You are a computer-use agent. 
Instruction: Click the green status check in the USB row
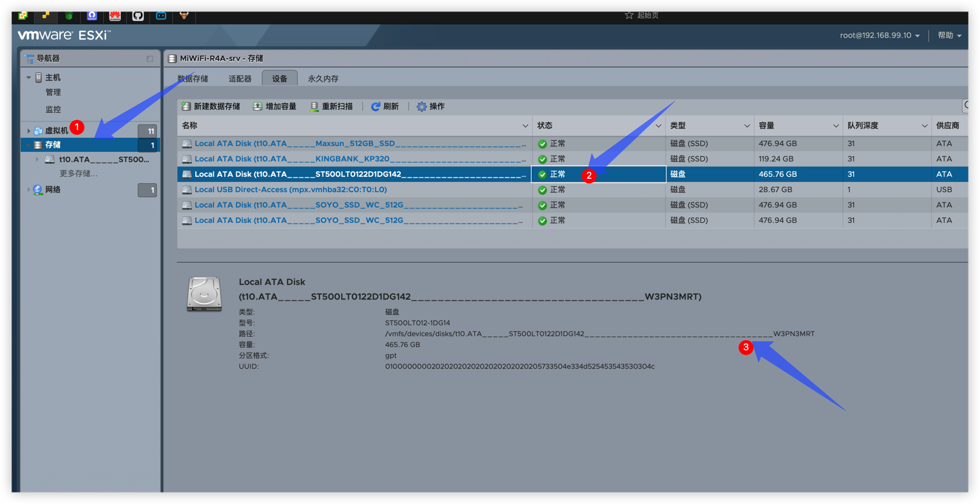click(542, 190)
